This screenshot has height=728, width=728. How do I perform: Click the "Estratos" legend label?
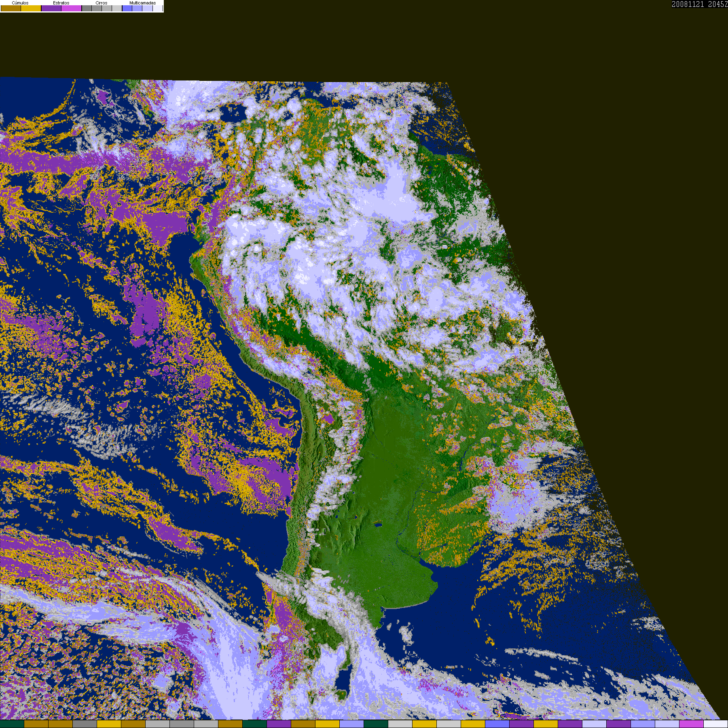coord(61,3)
